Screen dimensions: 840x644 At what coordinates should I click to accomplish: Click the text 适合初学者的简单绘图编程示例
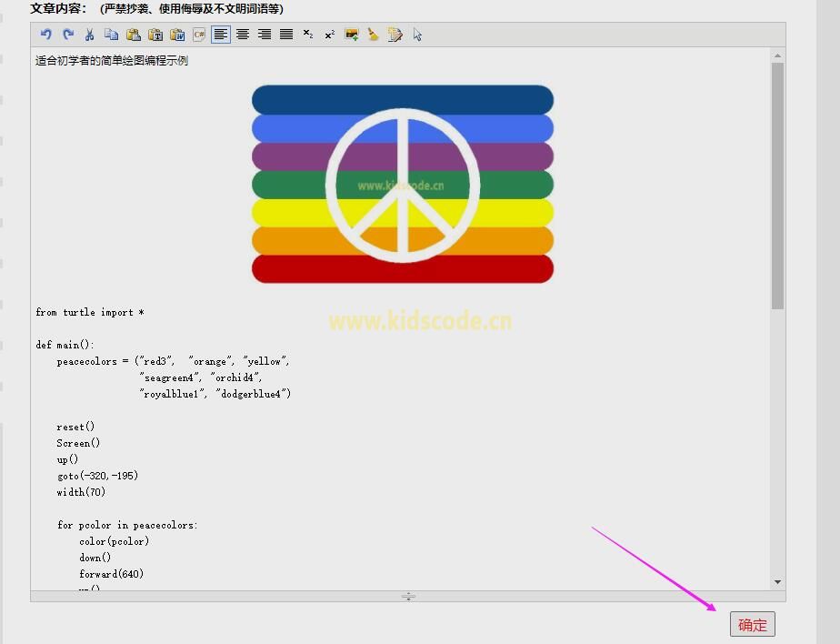click(x=112, y=61)
